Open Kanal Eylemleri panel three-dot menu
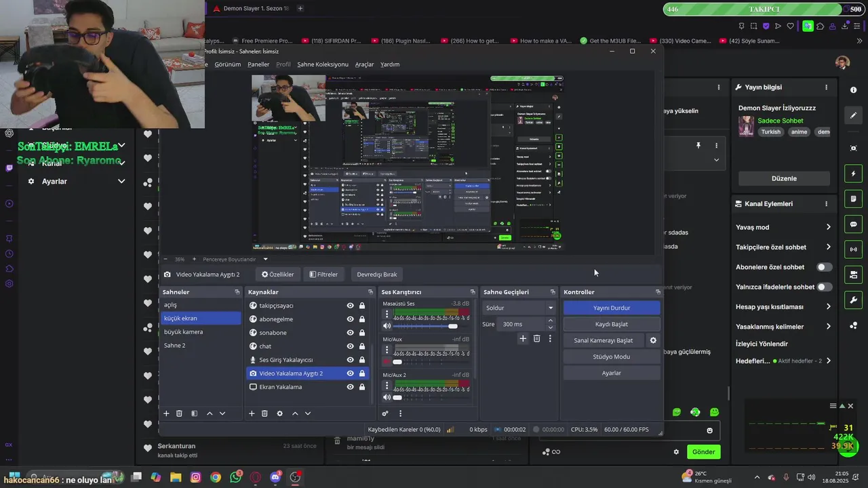The height and width of the screenshot is (488, 868). [x=826, y=203]
